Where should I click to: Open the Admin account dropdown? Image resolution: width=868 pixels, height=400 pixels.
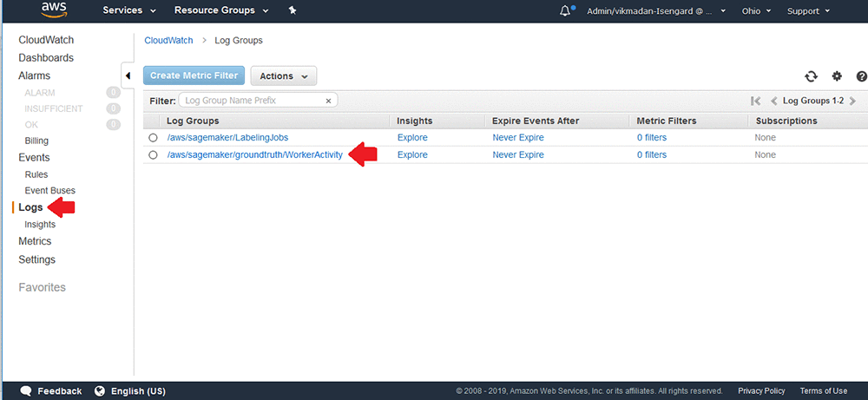pyautogui.click(x=656, y=11)
